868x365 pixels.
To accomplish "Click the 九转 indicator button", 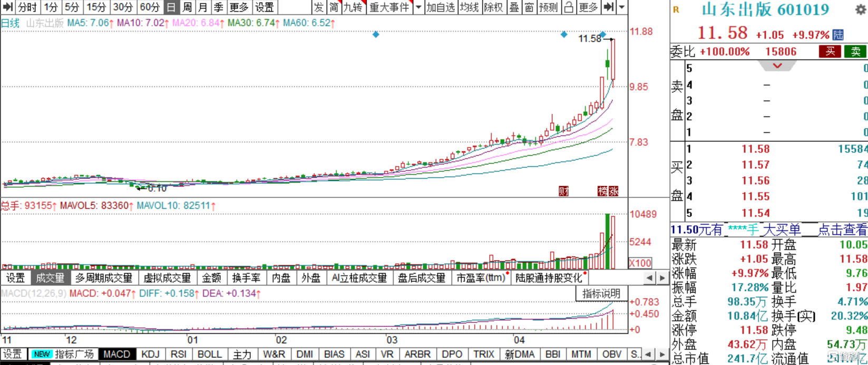I will [x=353, y=7].
